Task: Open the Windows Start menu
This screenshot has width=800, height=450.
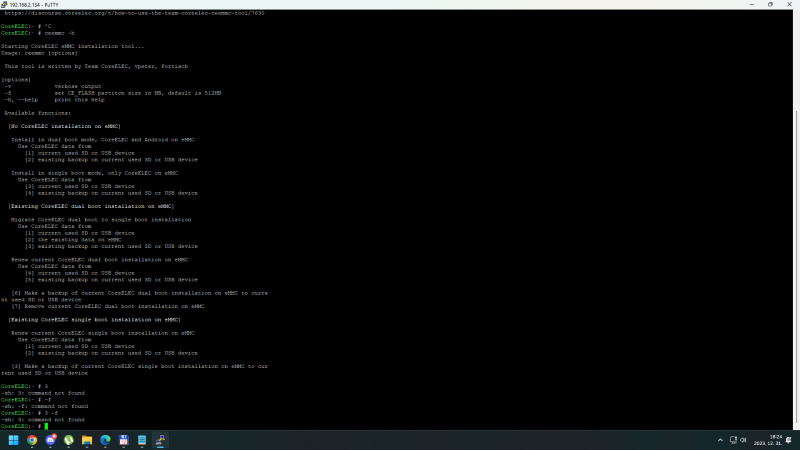Action: (14, 440)
